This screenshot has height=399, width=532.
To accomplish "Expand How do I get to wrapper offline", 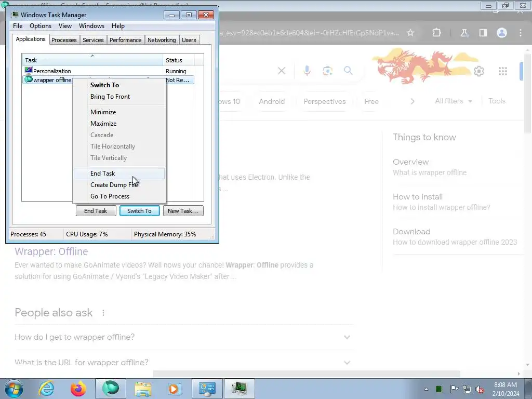I will (x=183, y=337).
